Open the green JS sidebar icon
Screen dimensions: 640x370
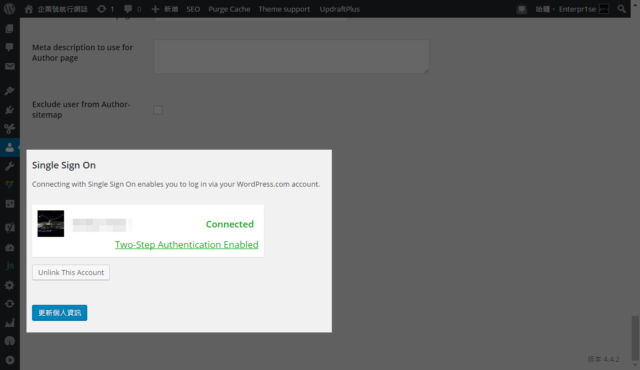click(x=9, y=266)
